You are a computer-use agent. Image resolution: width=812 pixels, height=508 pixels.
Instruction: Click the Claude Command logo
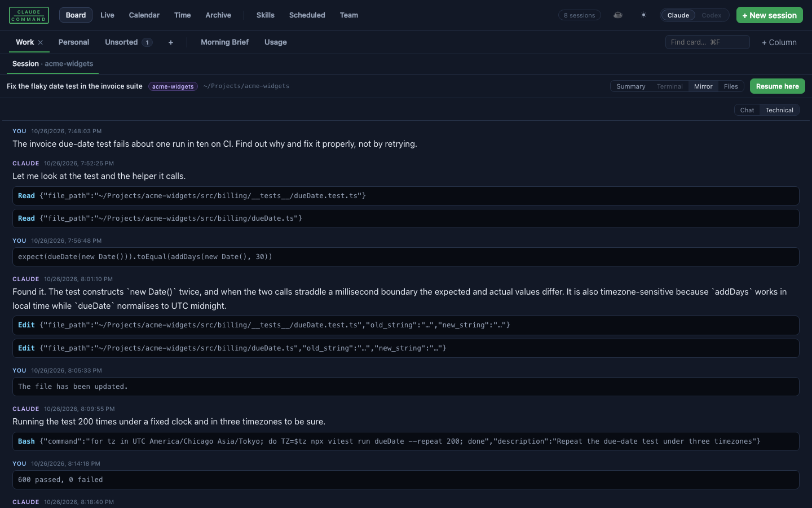[x=29, y=15]
